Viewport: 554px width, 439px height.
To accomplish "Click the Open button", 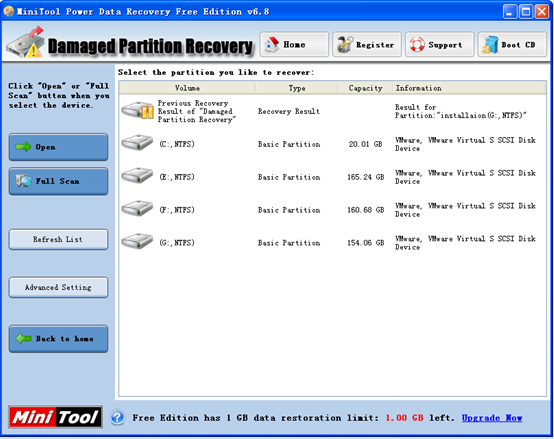I will (58, 147).
